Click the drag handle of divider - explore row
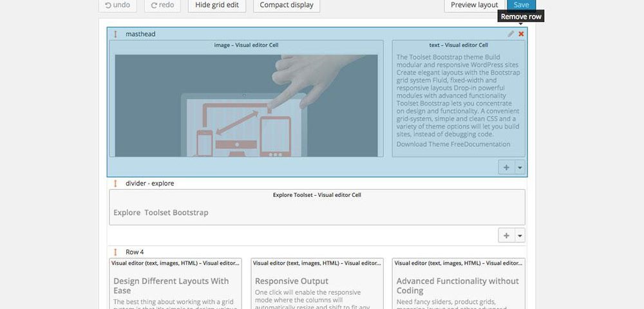 tap(115, 183)
